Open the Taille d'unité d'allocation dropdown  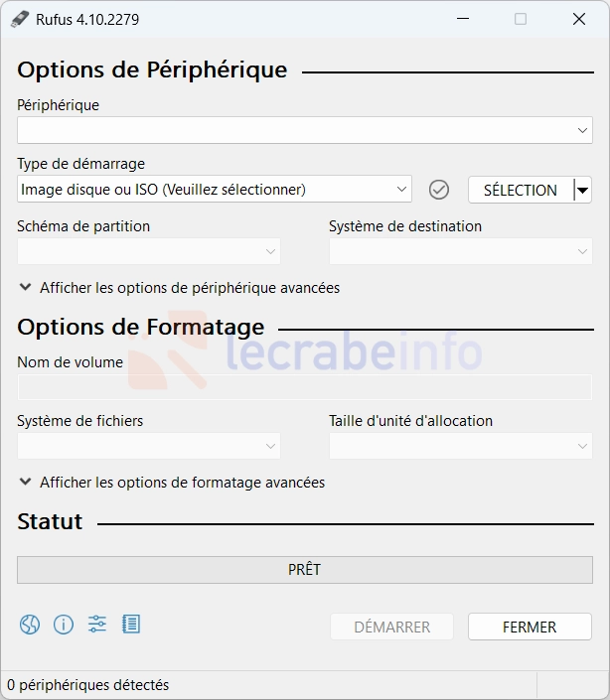460,446
